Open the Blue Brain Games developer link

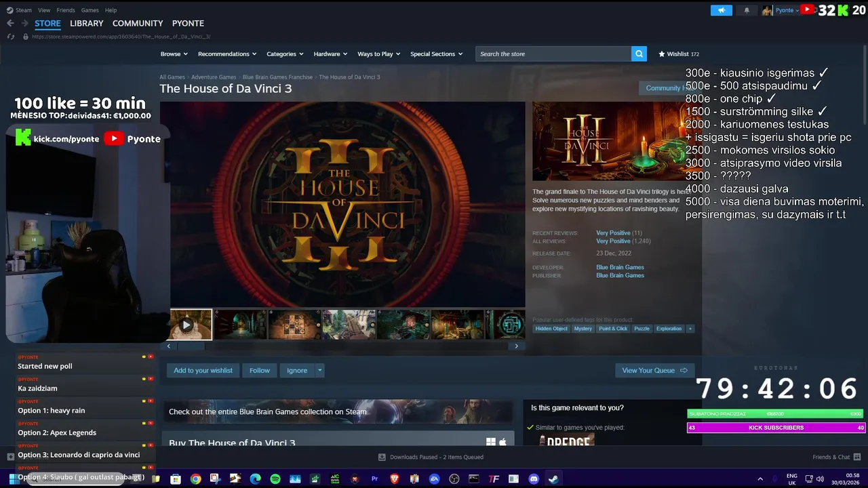620,267
